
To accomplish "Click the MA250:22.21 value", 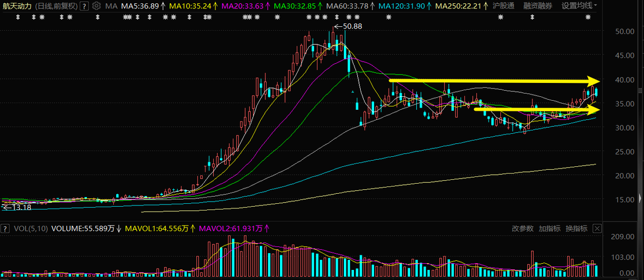I will coord(458,6).
